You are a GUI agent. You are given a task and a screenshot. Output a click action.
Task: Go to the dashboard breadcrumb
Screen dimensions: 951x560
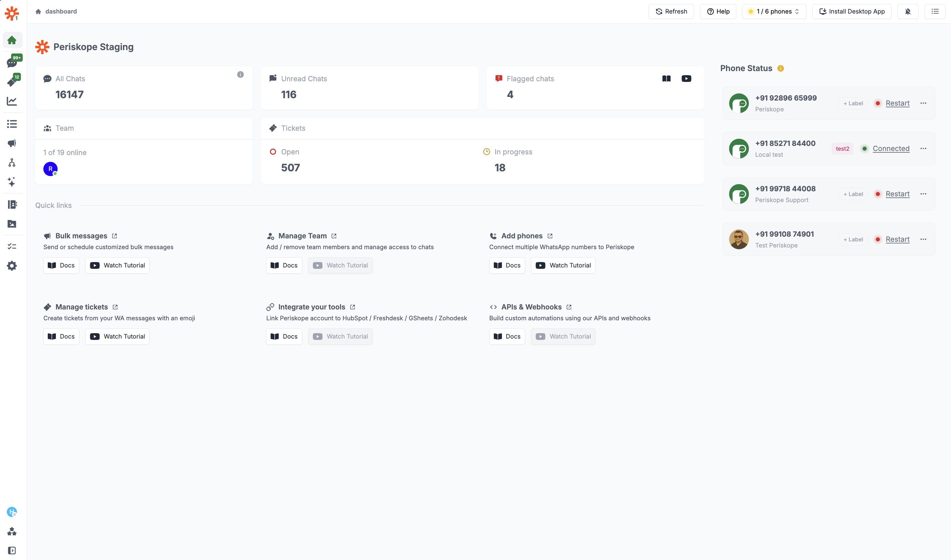[x=61, y=11]
